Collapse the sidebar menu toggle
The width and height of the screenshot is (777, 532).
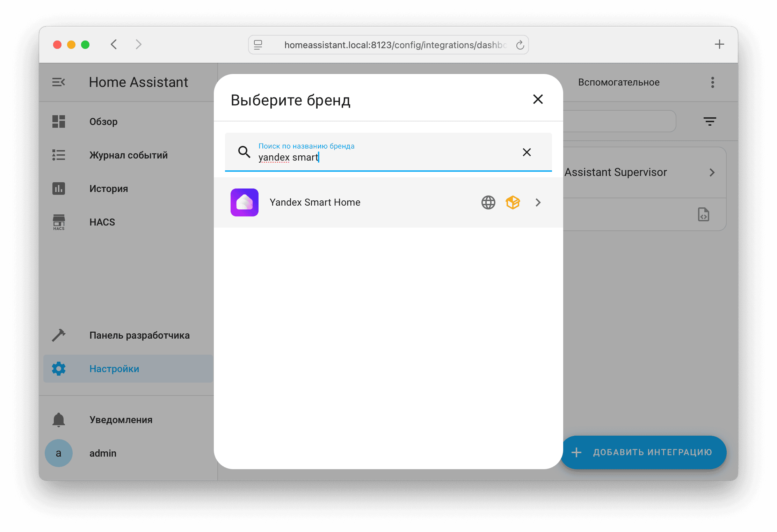click(59, 82)
